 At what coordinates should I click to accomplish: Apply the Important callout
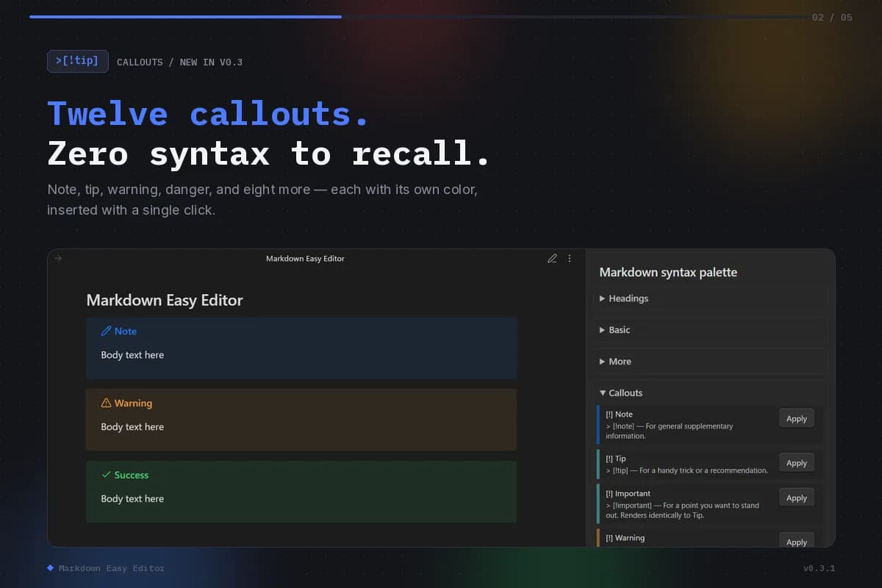[797, 498]
